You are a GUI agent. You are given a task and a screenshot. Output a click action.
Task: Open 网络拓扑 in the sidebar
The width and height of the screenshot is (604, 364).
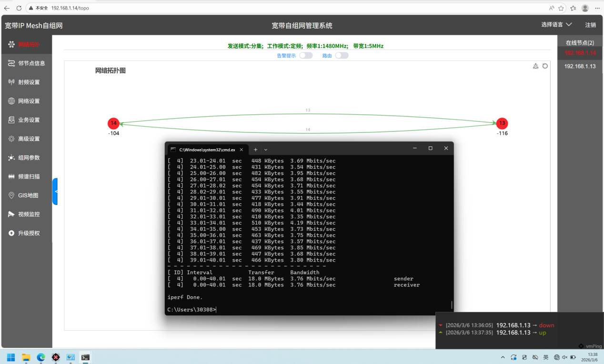26,44
